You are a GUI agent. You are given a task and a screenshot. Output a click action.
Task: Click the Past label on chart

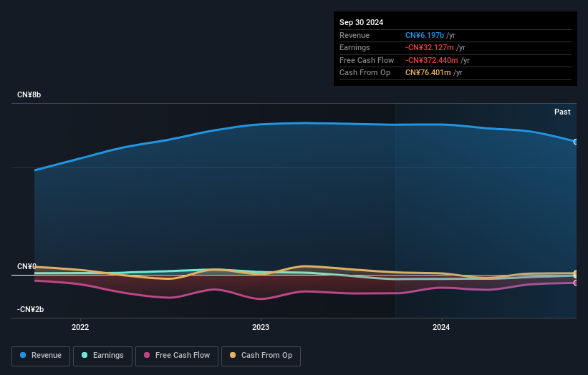562,112
